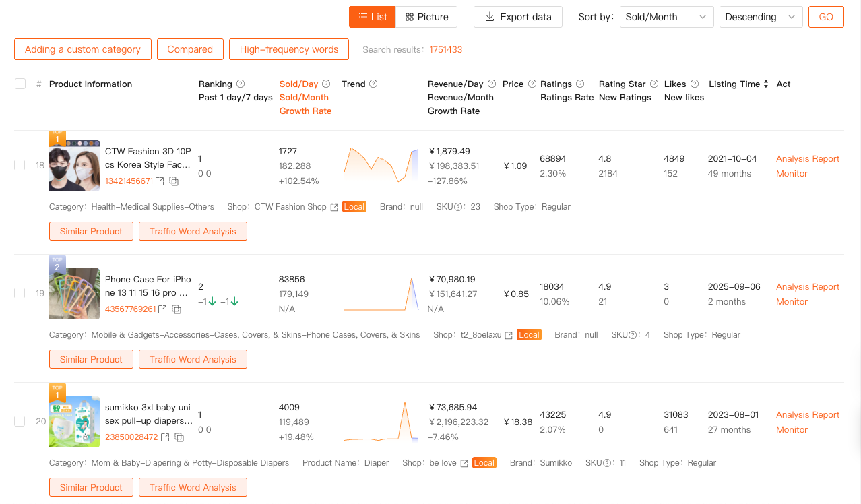Select the List view tab
861x504 pixels.
(x=372, y=17)
